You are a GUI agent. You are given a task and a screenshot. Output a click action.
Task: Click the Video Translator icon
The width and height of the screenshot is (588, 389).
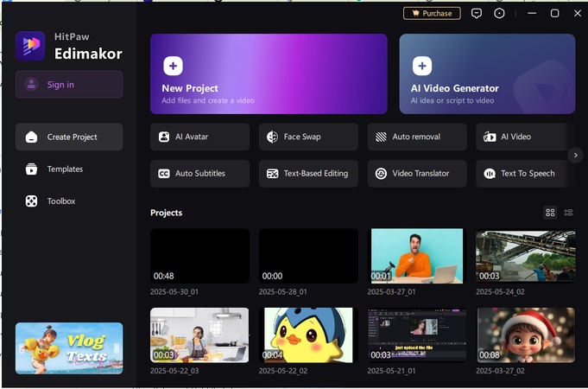[381, 174]
